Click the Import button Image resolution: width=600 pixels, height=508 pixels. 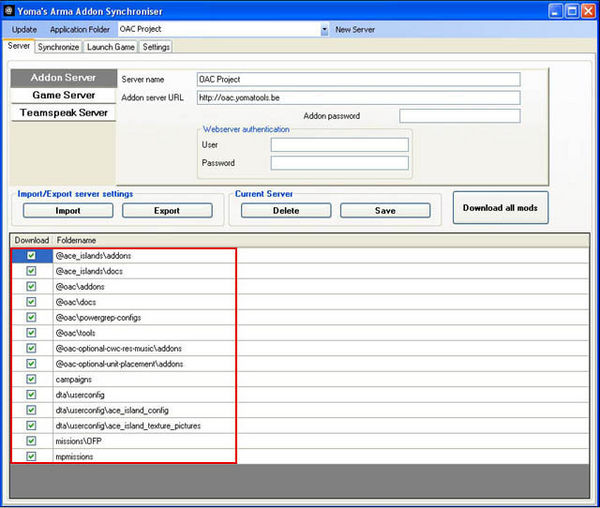pos(68,211)
